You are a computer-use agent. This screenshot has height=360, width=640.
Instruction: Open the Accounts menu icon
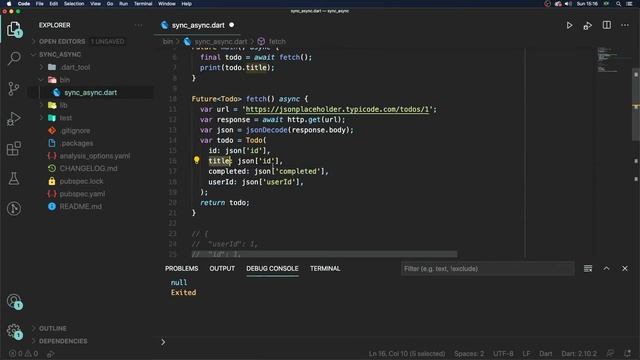point(14,302)
